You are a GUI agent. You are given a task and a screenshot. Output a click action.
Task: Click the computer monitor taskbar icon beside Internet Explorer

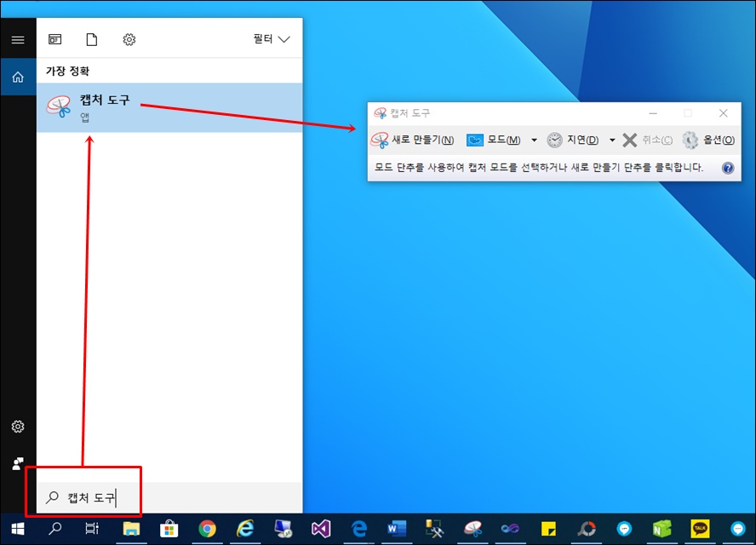(x=283, y=529)
